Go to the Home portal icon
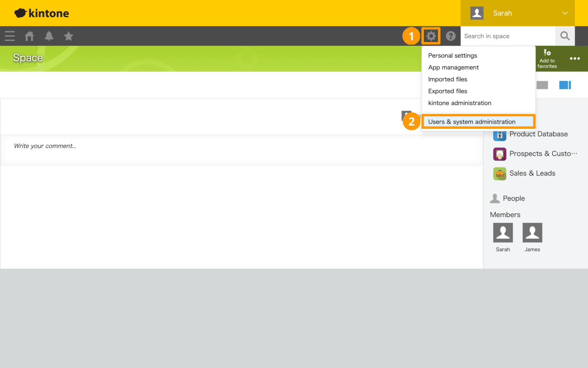 [x=29, y=36]
